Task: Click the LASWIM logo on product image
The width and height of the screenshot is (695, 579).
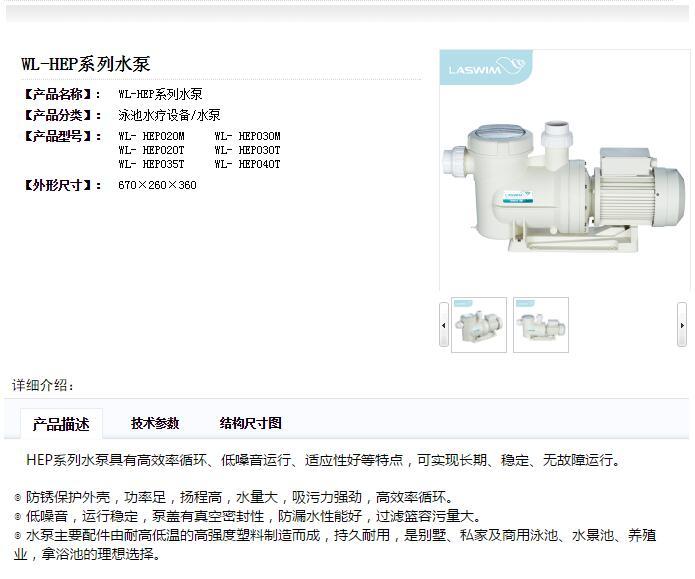Action: (486, 67)
